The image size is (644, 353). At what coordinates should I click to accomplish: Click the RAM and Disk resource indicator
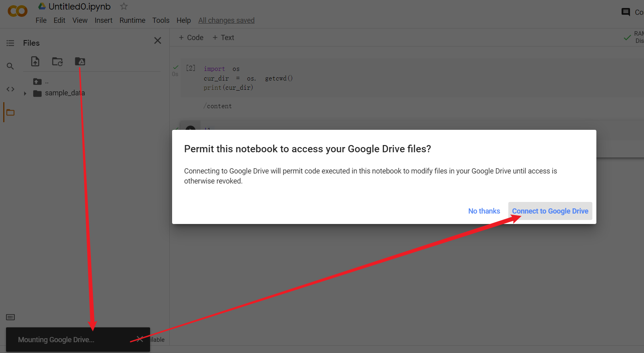(x=634, y=37)
